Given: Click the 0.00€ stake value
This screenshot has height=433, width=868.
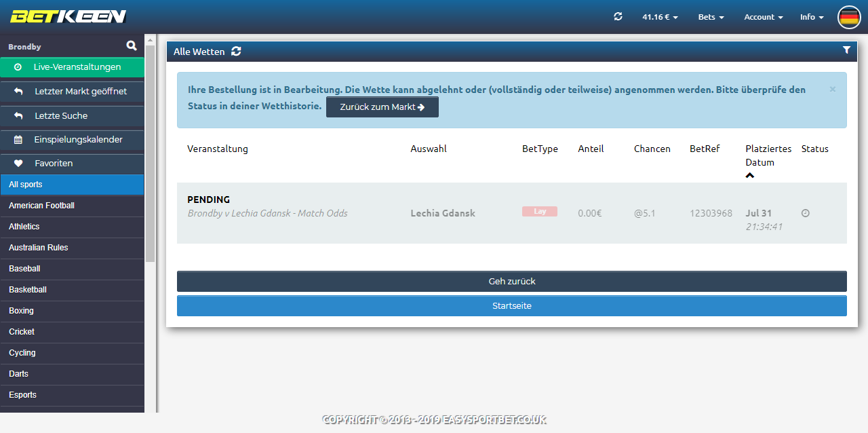Looking at the screenshot, I should pos(590,213).
